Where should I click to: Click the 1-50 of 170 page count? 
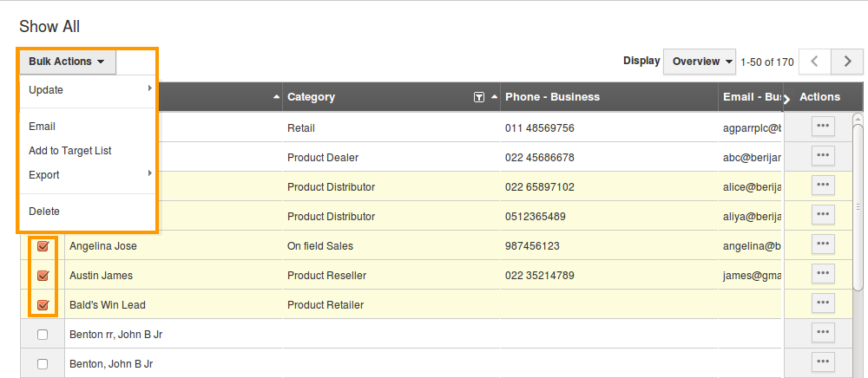click(x=767, y=62)
